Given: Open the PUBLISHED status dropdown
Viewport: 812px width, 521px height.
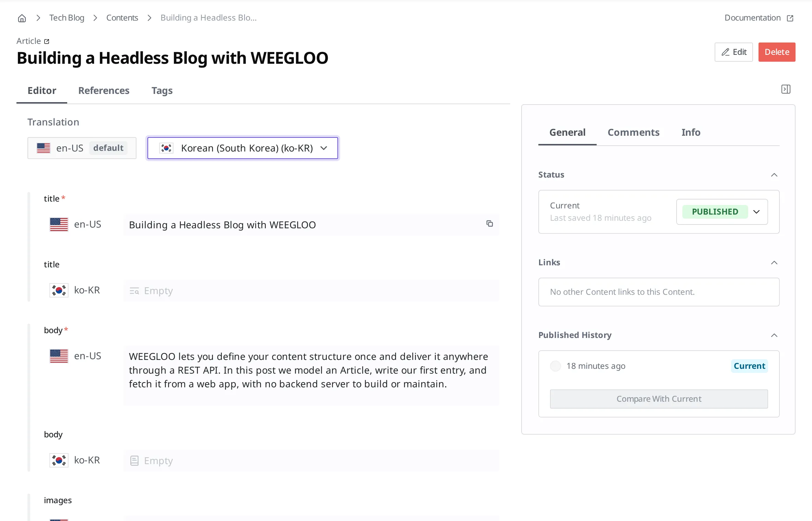Looking at the screenshot, I should (x=722, y=212).
